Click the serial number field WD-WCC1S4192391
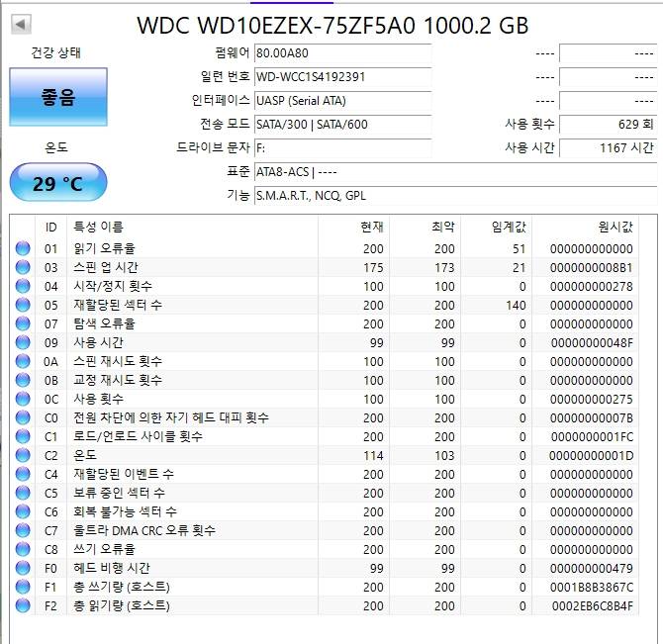This screenshot has width=663, height=644. pos(342,77)
